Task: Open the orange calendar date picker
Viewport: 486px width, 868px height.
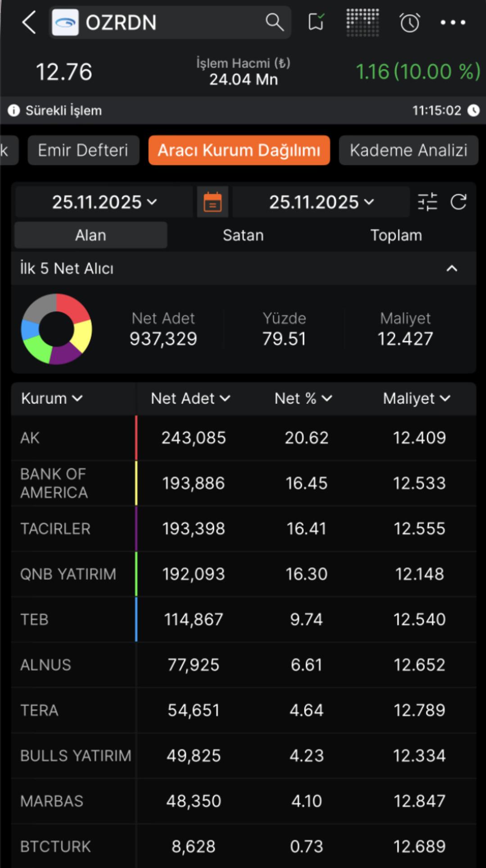Action: (x=212, y=202)
